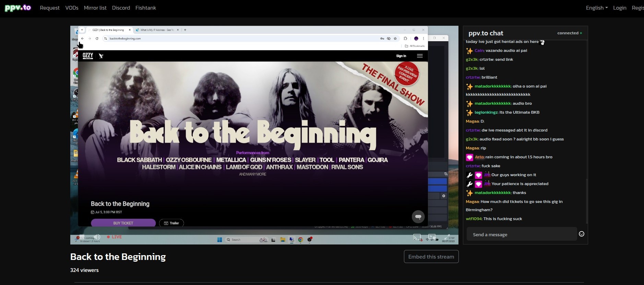Toggle picture-in-picture for the player
This screenshot has height=285, width=644.
click(x=432, y=237)
